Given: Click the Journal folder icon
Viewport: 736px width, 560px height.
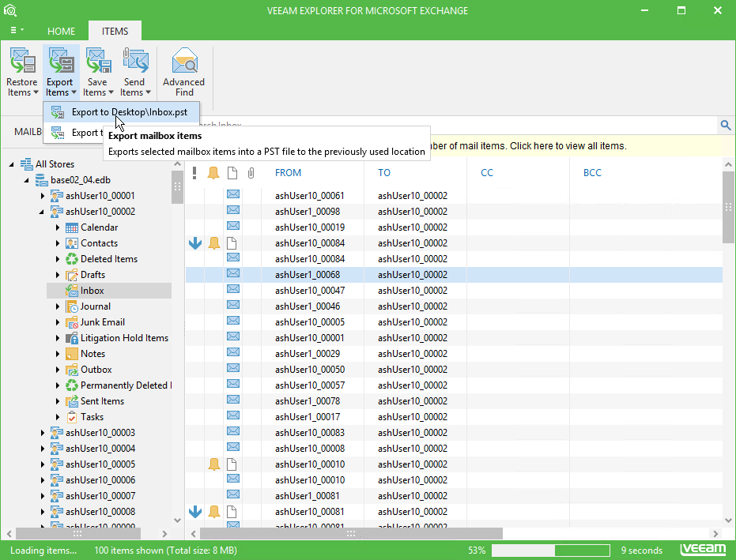Looking at the screenshot, I should pos(72,306).
